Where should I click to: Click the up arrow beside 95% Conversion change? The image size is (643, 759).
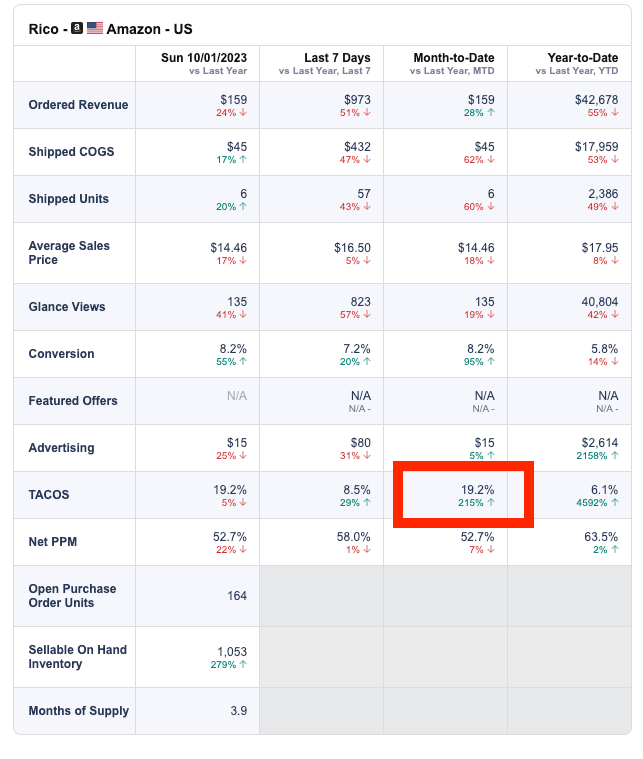click(x=491, y=361)
